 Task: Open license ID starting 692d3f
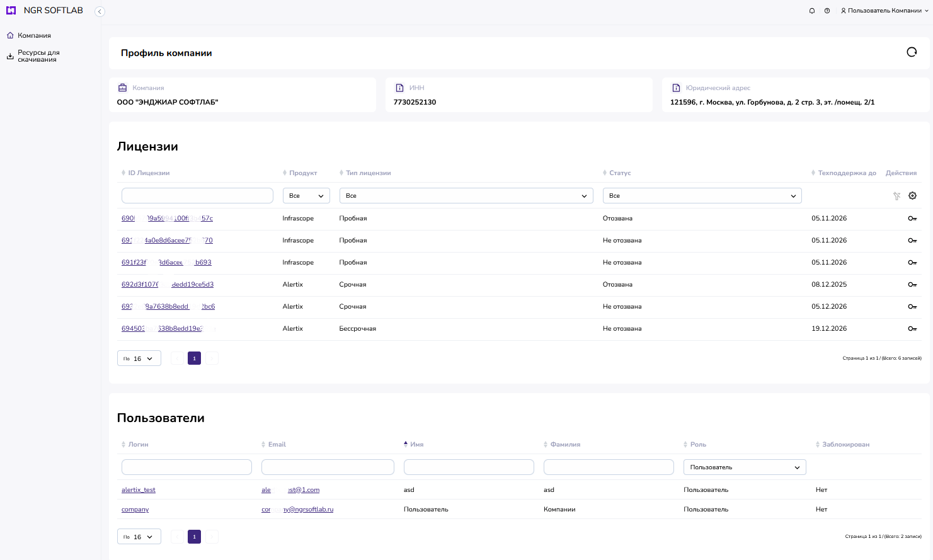pyautogui.click(x=168, y=285)
